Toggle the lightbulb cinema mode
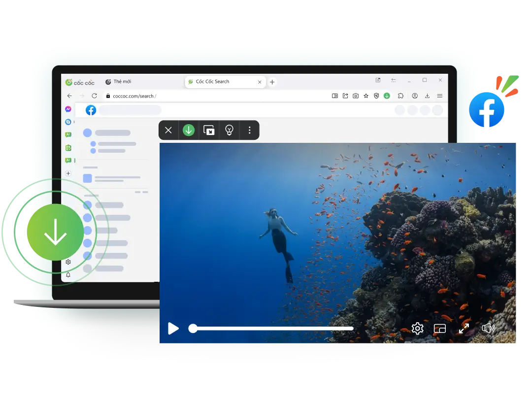The width and height of the screenshot is (532, 399). coord(230,130)
